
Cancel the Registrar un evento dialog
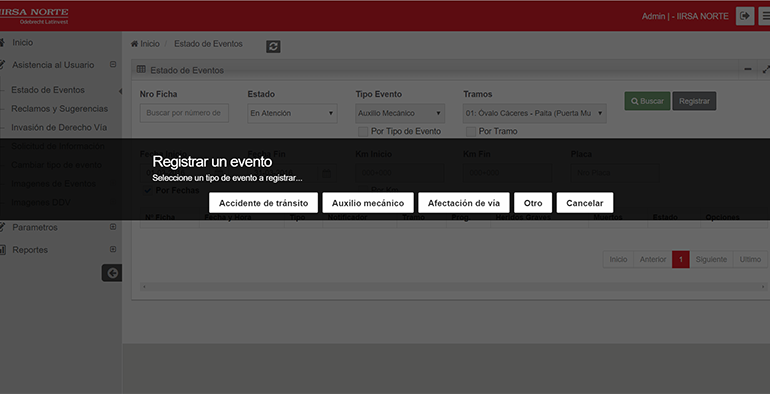[x=584, y=202]
